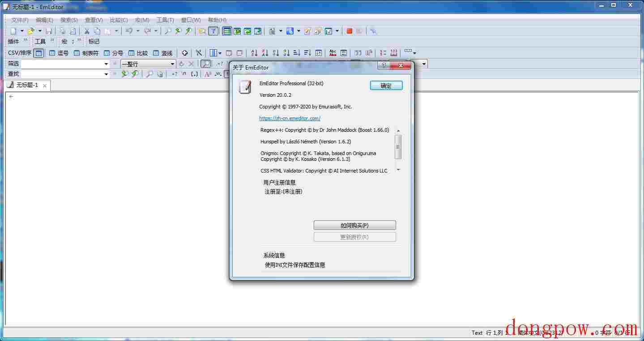Switch to 制表符 (tab) separated mode

(x=86, y=53)
